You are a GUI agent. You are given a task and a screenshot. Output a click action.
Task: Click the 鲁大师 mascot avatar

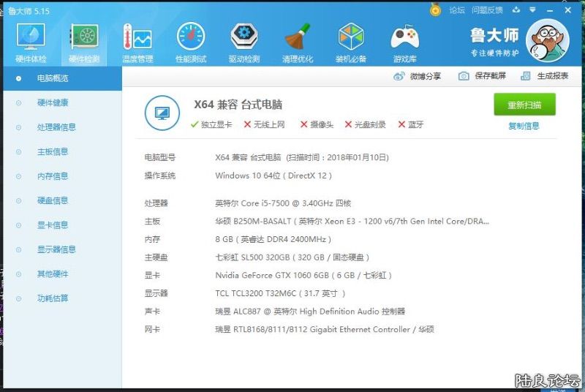(547, 41)
